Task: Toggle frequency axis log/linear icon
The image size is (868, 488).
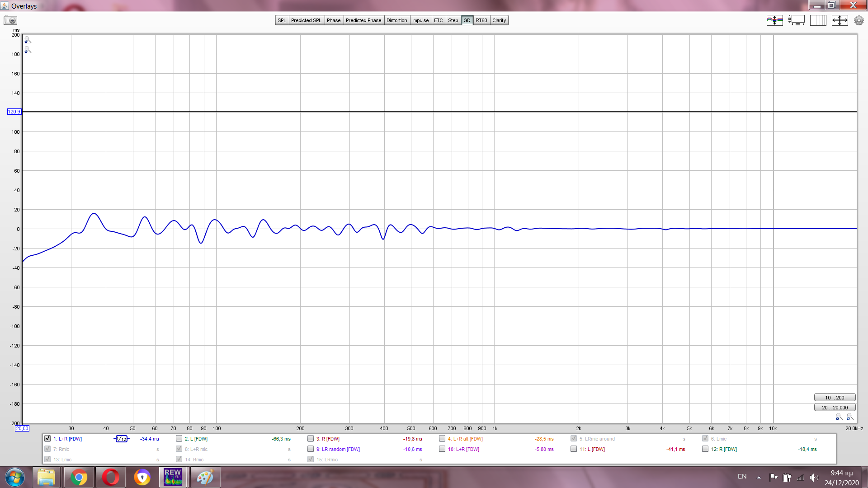Action: point(818,20)
